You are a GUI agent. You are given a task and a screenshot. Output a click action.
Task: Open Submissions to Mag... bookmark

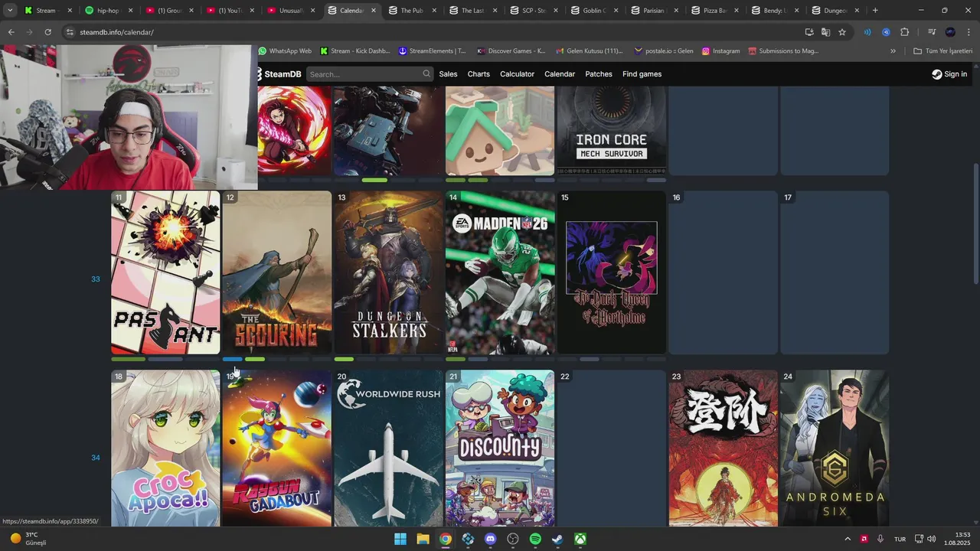click(783, 51)
